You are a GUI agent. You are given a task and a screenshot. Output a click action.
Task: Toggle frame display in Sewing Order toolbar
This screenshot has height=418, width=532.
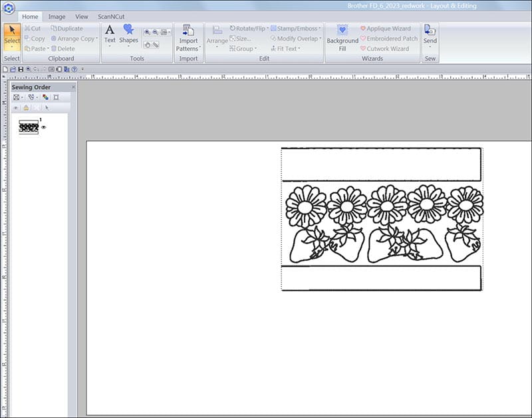(x=56, y=97)
